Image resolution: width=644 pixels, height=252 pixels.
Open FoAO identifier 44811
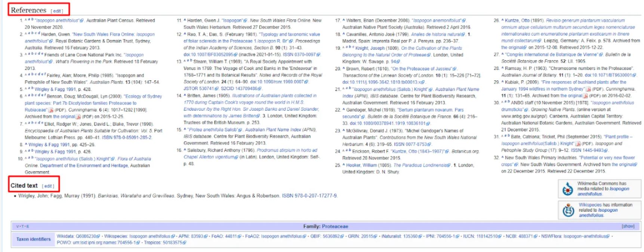pos(232,236)
